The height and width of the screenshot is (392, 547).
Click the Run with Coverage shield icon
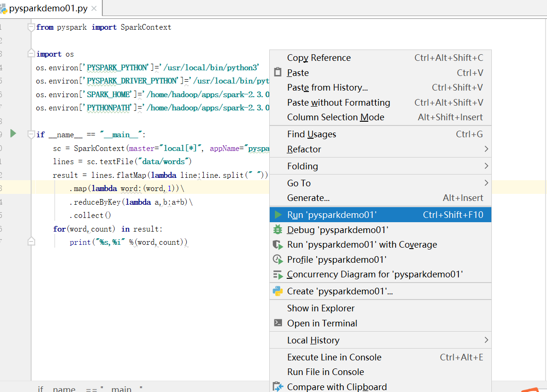pos(278,245)
